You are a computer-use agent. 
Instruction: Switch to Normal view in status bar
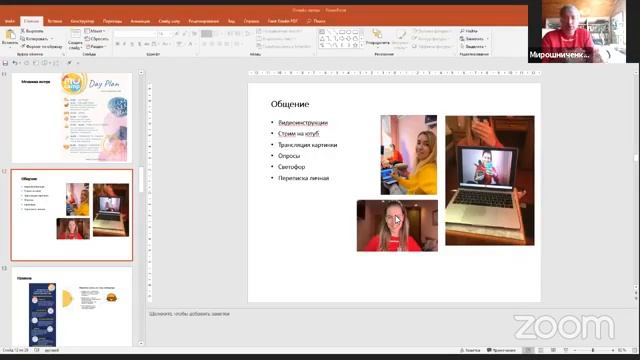tap(528, 350)
